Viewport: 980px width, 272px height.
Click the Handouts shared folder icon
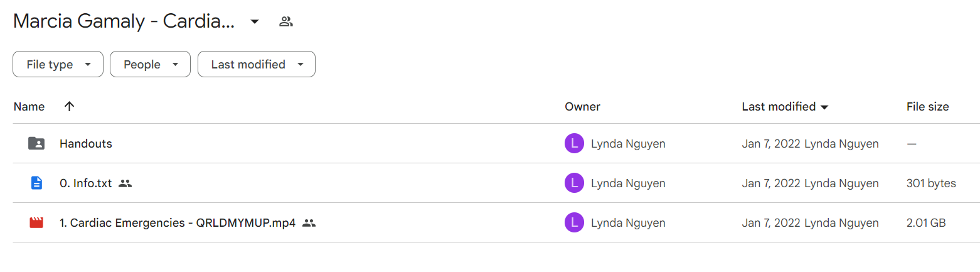point(36,143)
